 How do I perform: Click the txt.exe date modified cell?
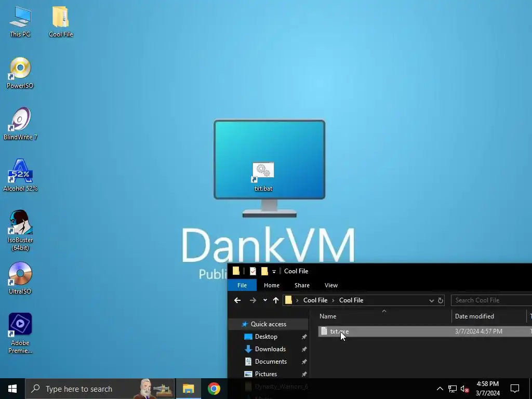click(478, 331)
